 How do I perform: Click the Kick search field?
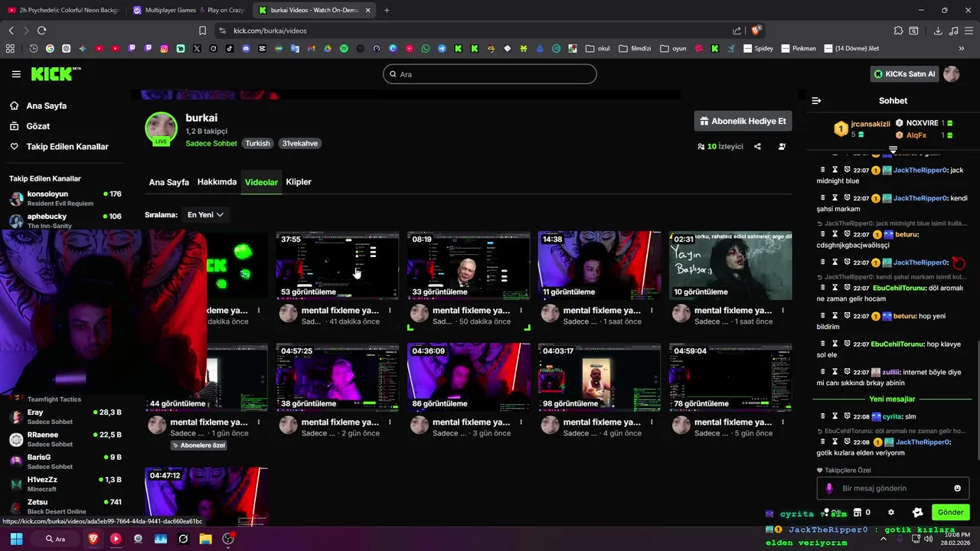(x=490, y=74)
